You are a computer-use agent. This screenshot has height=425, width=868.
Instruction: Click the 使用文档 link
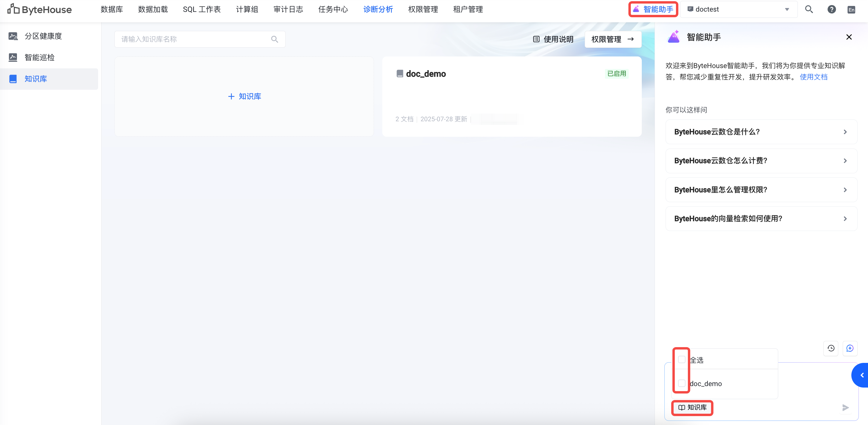point(813,77)
